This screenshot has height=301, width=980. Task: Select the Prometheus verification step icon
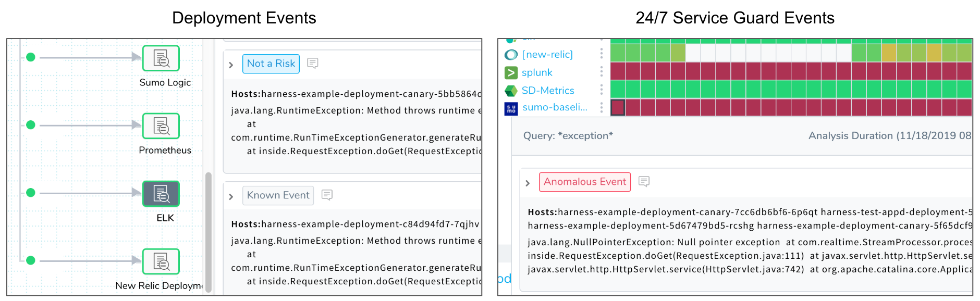pyautogui.click(x=161, y=126)
